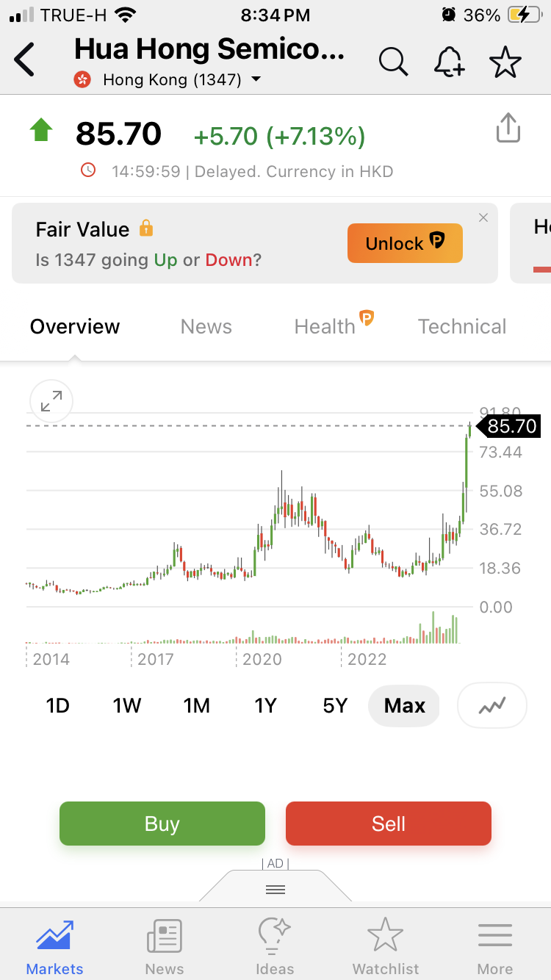The height and width of the screenshot is (980, 551).
Task: Tap the red Down link in Fair Value
Action: pos(229,260)
